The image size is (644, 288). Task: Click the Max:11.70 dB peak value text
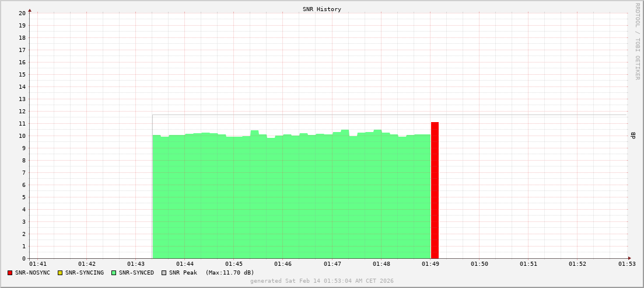pos(230,273)
